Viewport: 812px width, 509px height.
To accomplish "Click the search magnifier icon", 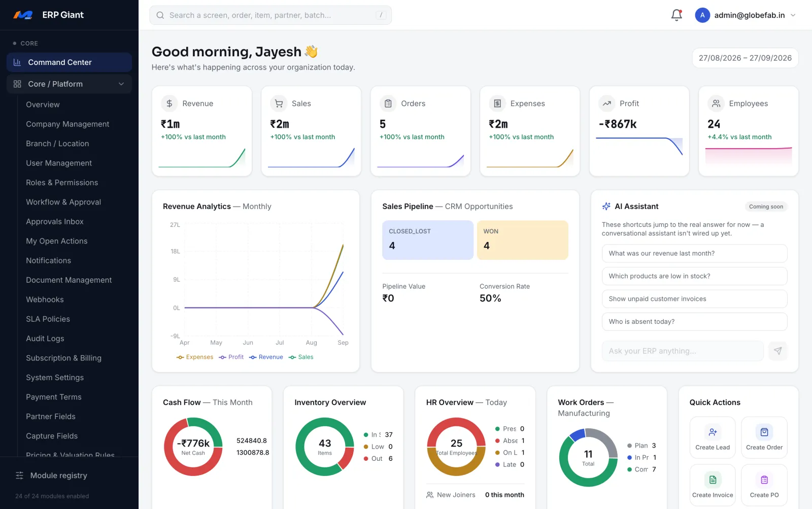I will tap(160, 15).
